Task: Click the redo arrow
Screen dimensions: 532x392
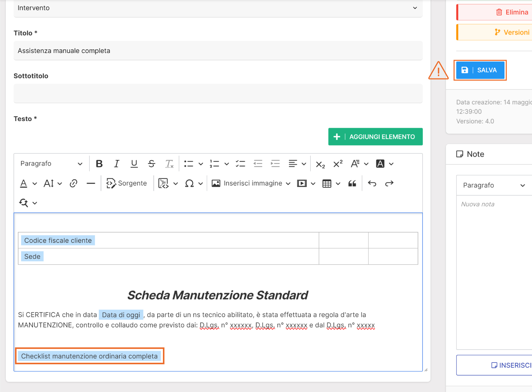Action: click(389, 183)
